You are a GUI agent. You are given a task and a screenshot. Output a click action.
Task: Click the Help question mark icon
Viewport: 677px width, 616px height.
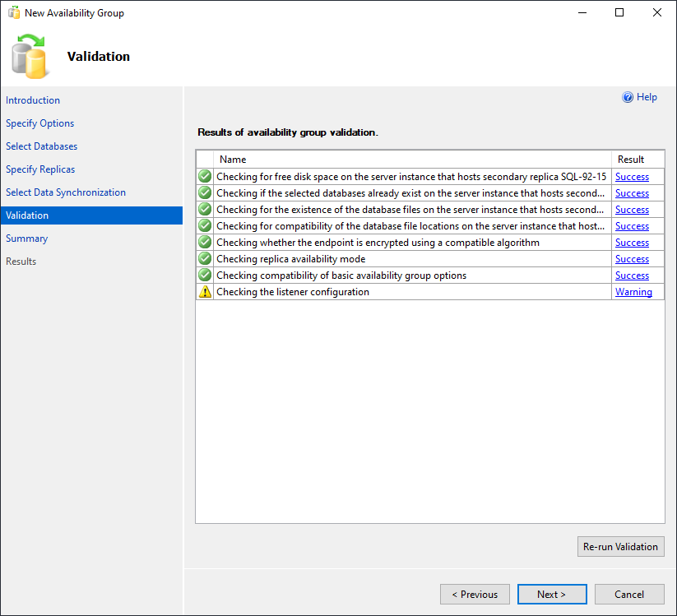[628, 97]
